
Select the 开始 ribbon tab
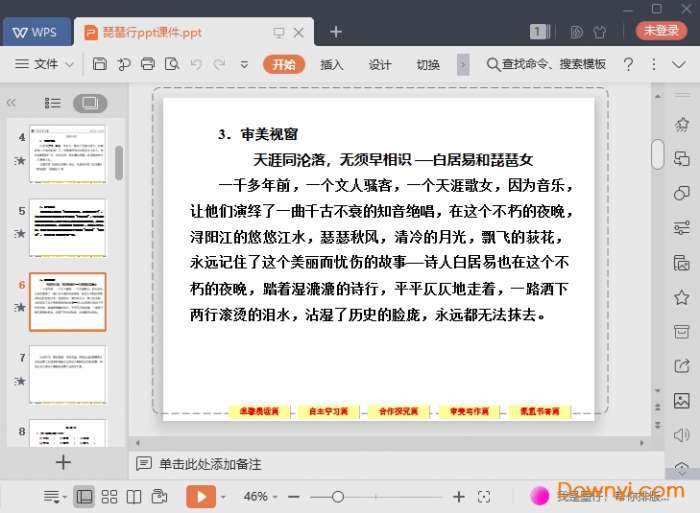point(284,64)
